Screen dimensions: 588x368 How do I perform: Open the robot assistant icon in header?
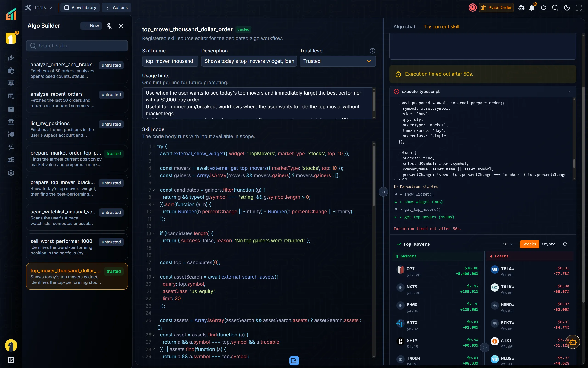(x=521, y=8)
